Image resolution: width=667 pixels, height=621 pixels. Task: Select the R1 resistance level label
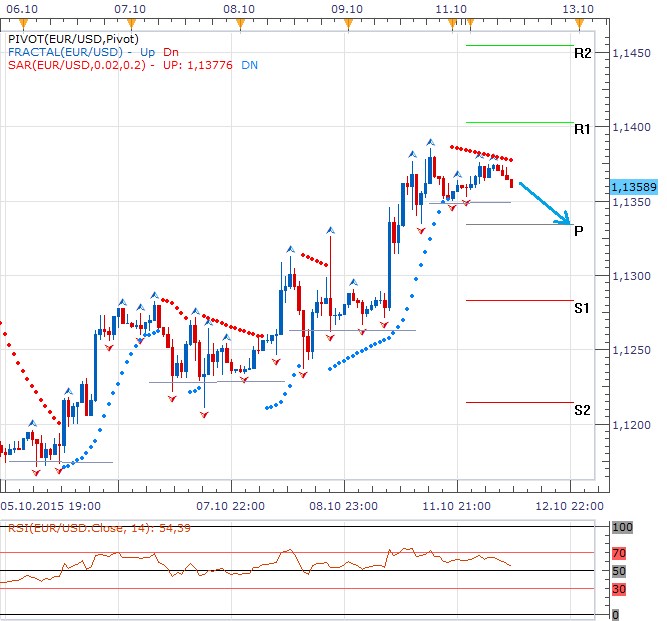pyautogui.click(x=582, y=129)
